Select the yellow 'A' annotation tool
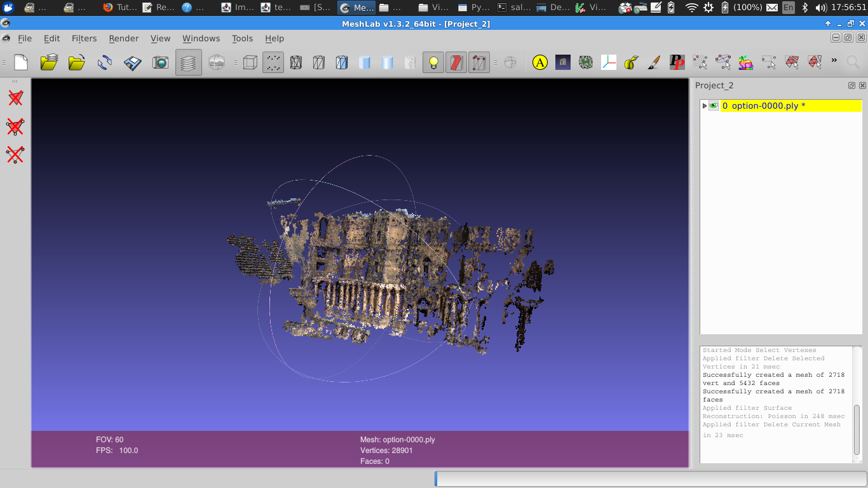Viewport: 868px width, 488px height. click(540, 62)
